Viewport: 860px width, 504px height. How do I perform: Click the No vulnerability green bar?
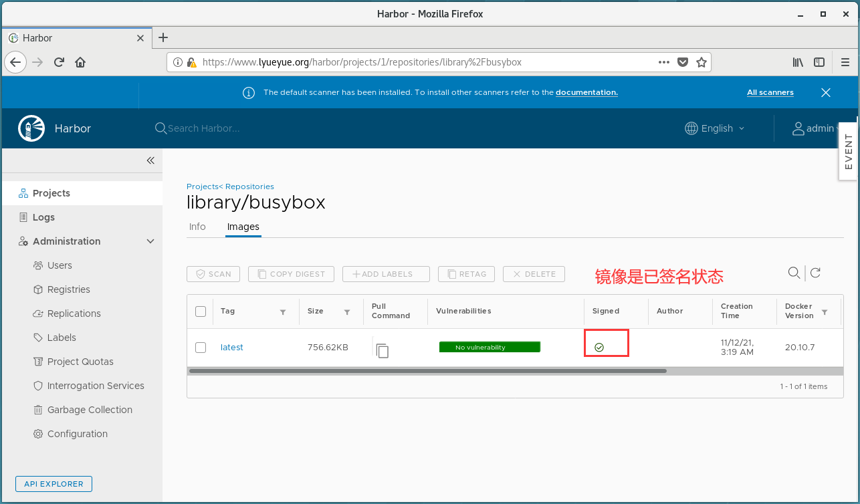tap(490, 347)
